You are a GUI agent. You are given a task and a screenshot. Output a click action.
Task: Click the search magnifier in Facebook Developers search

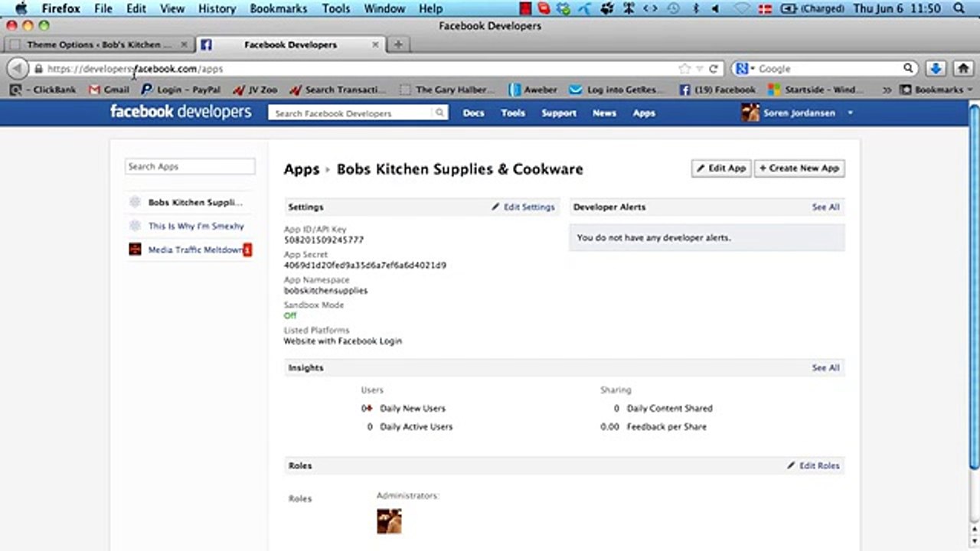(x=439, y=113)
